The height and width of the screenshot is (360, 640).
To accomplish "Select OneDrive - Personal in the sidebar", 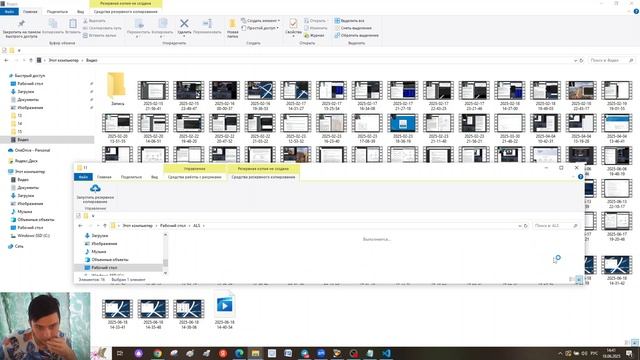I will tap(32, 150).
